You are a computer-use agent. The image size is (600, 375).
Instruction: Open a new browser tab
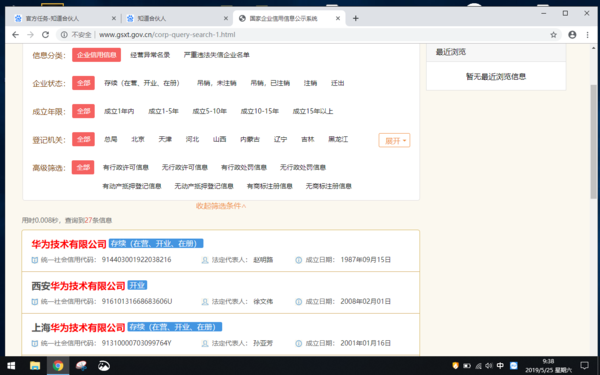355,18
